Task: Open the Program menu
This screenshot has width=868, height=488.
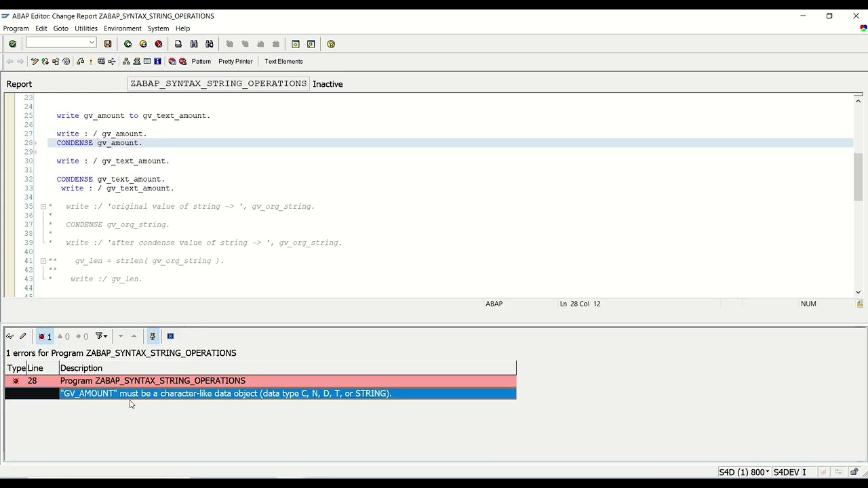Action: click(16, 28)
